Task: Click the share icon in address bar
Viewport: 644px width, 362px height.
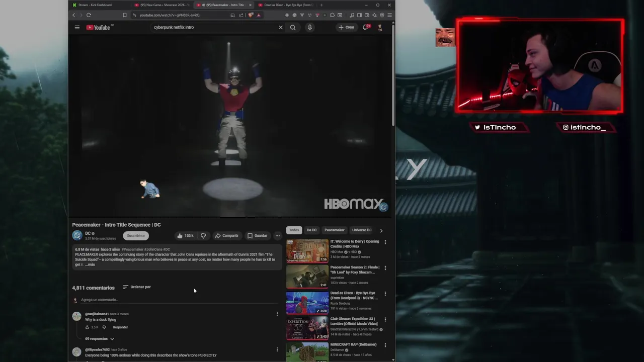Action: [241, 15]
